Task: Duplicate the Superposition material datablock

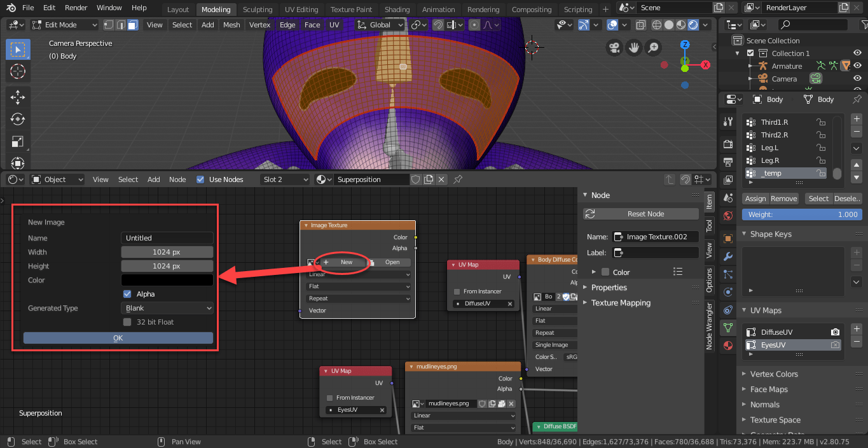Action: [429, 179]
